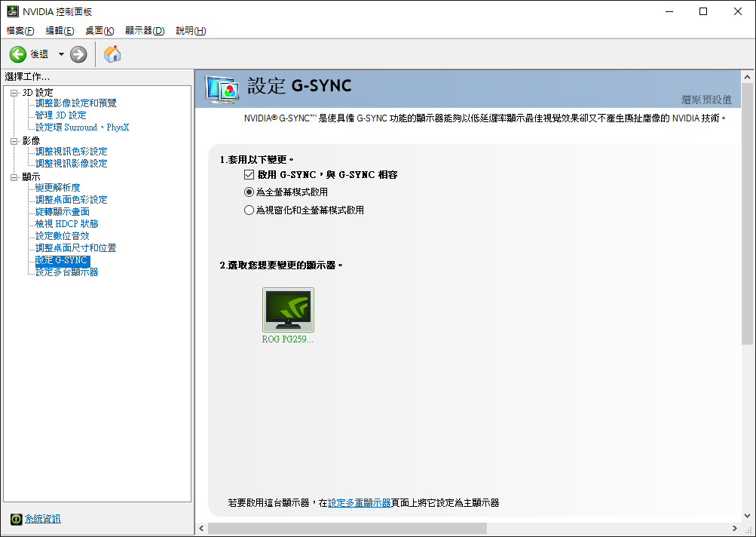Toggle 啟用 G-SYNC checkbox

[x=249, y=175]
